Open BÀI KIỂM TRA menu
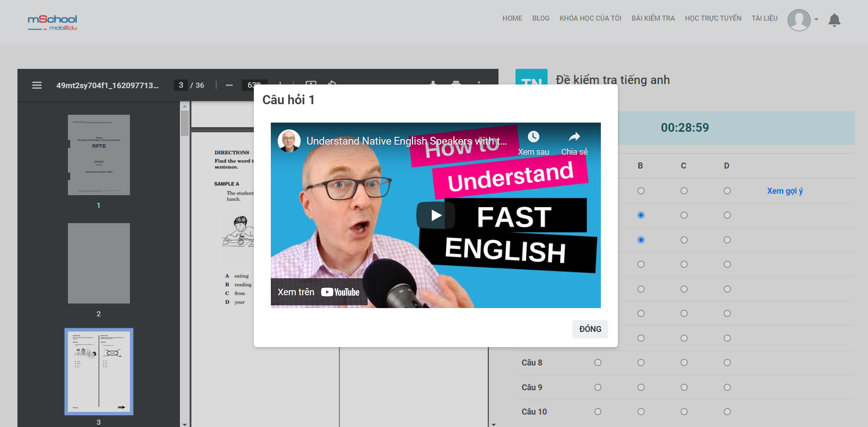The image size is (868, 427). [x=653, y=18]
